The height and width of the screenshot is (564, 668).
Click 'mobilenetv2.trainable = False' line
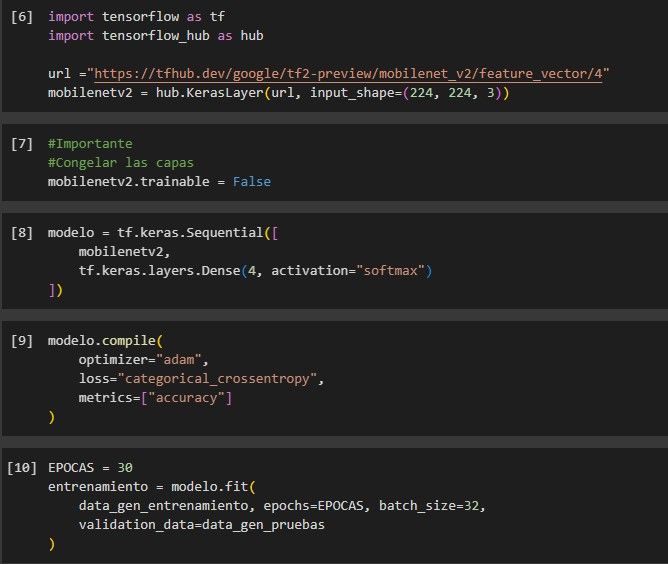pyautogui.click(x=159, y=182)
